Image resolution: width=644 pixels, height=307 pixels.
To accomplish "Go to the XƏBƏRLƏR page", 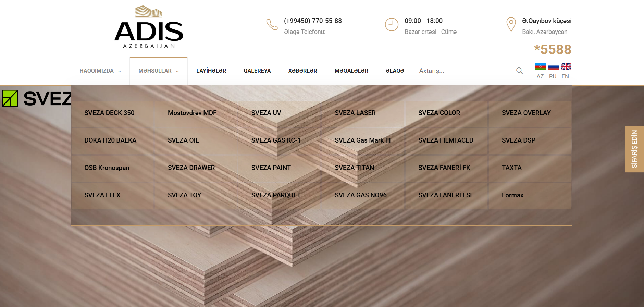I will coord(302,71).
